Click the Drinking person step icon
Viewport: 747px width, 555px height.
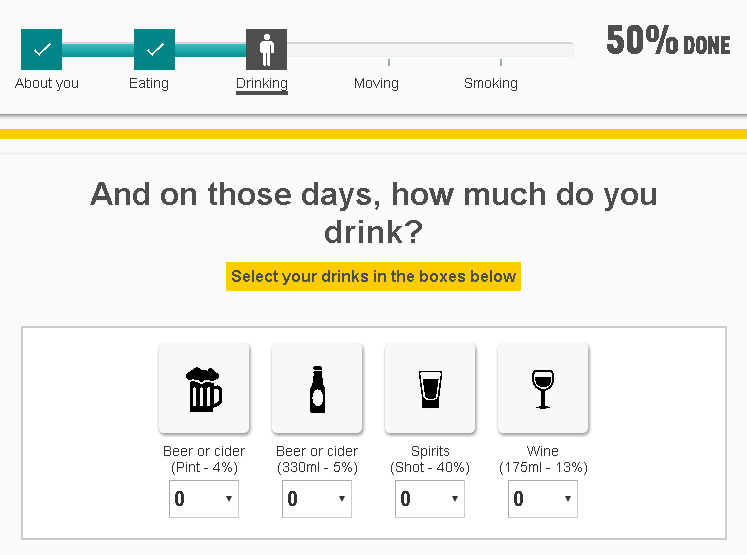coord(266,50)
